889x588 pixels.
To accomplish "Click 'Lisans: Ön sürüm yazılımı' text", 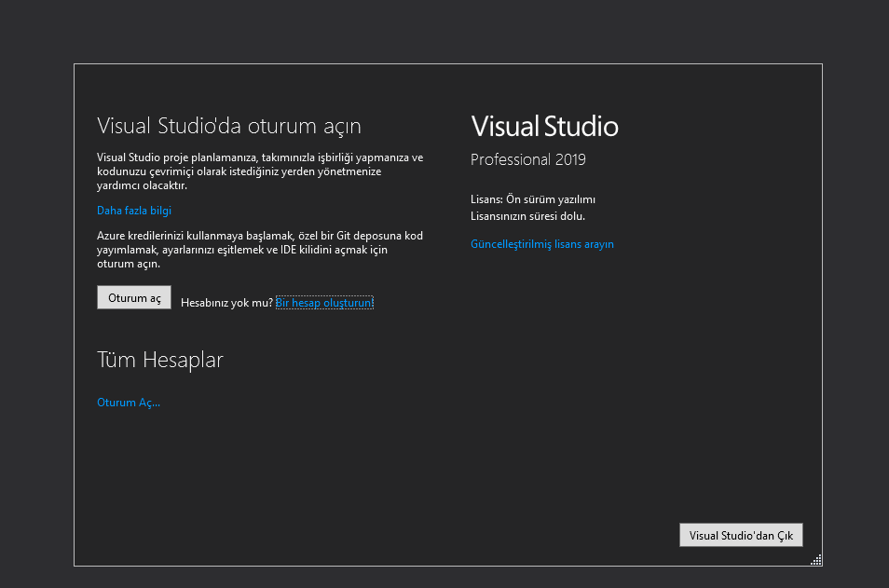I will [533, 199].
